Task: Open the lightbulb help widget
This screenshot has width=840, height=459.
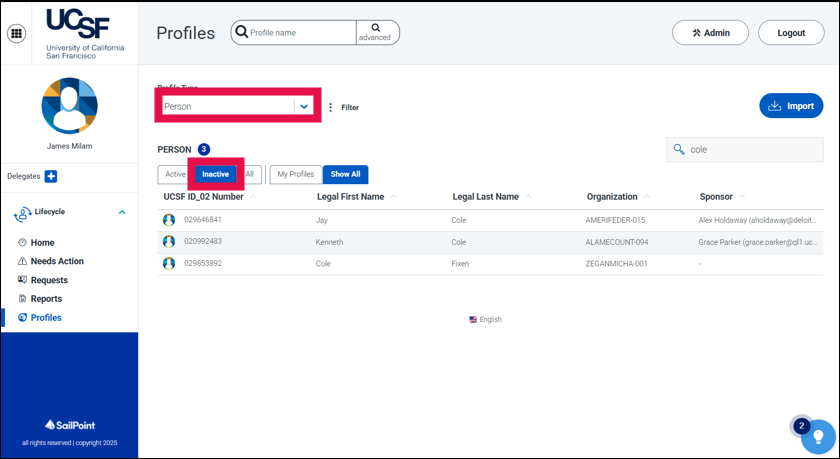Action: pos(818,437)
